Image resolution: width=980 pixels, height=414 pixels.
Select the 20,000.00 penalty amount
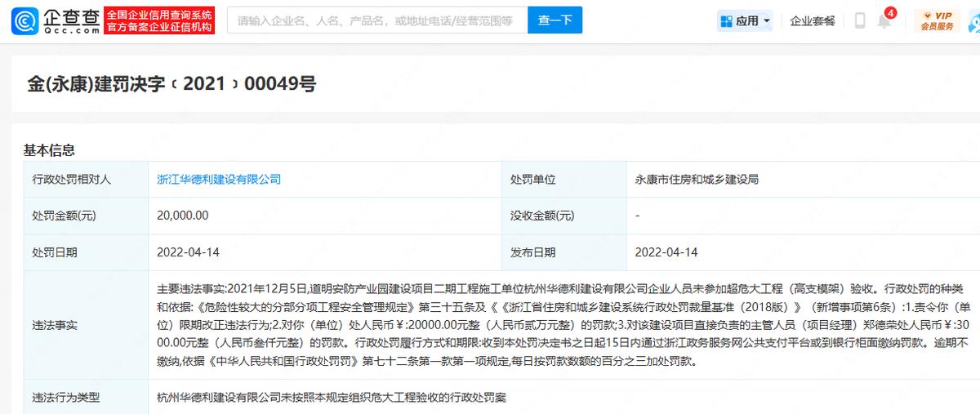183,216
